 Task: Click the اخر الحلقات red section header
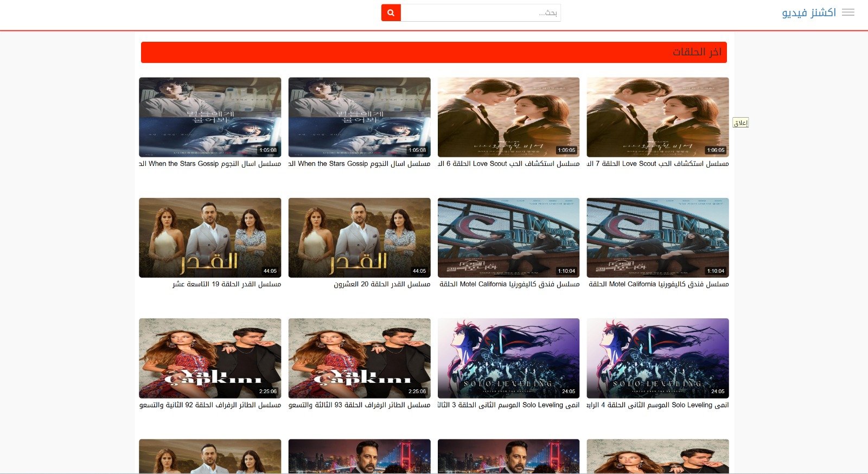pyautogui.click(x=433, y=52)
